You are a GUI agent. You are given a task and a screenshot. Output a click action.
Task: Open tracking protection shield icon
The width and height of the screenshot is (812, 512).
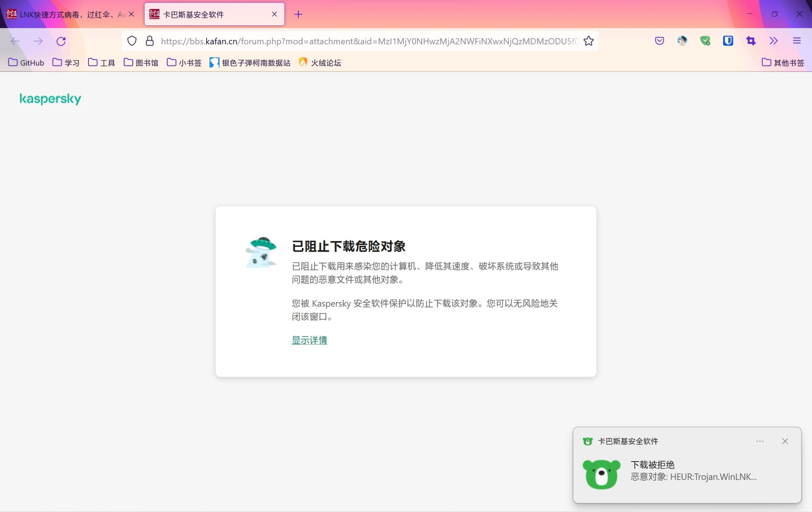tap(132, 41)
